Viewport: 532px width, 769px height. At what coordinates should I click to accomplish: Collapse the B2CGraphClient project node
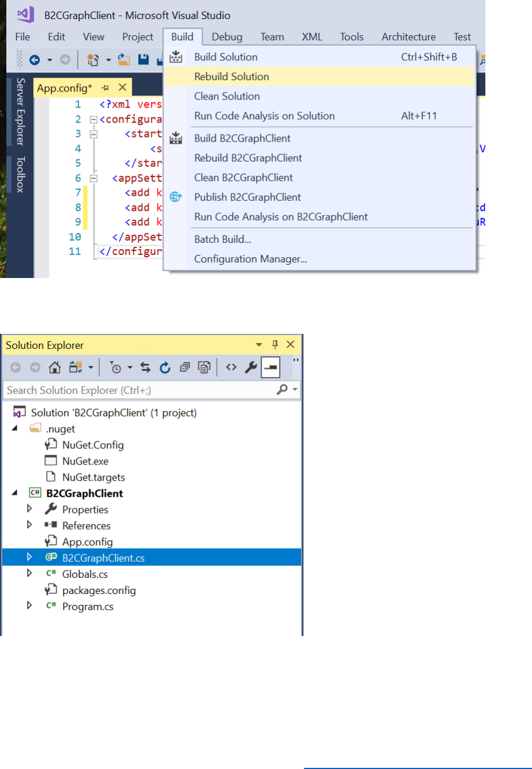15,493
